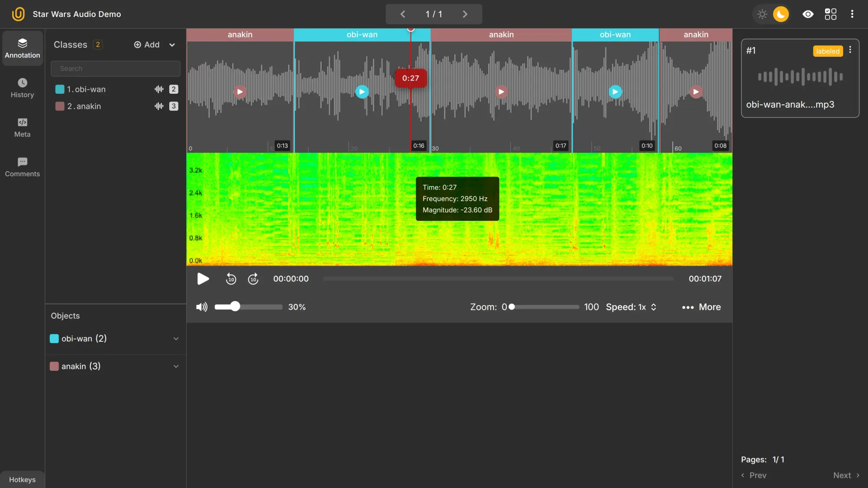868x488 pixels.
Task: Open the History tab in sidebar
Action: [x=23, y=88]
